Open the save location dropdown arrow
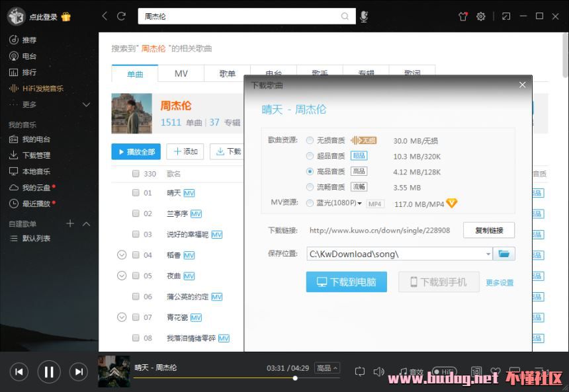The image size is (569, 392). [488, 255]
